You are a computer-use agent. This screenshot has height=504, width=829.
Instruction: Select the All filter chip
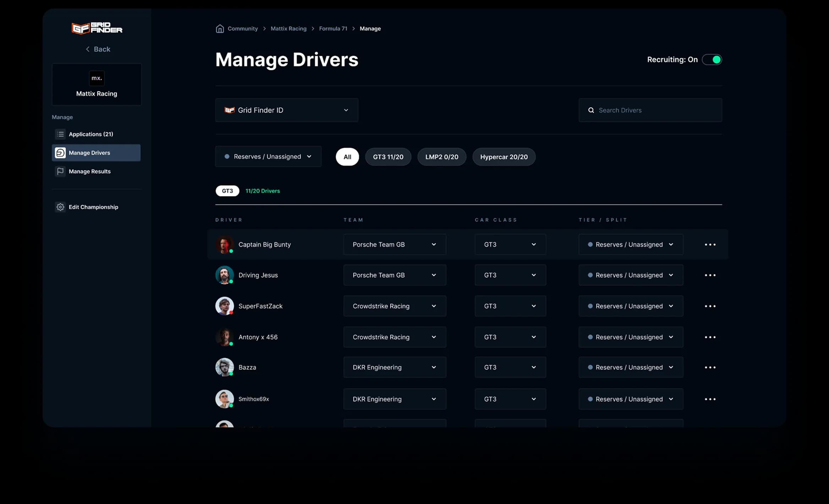347,157
